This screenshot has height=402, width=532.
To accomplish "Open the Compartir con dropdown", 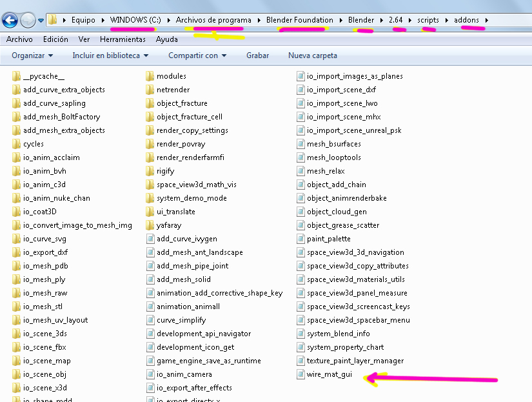I will pos(197,55).
